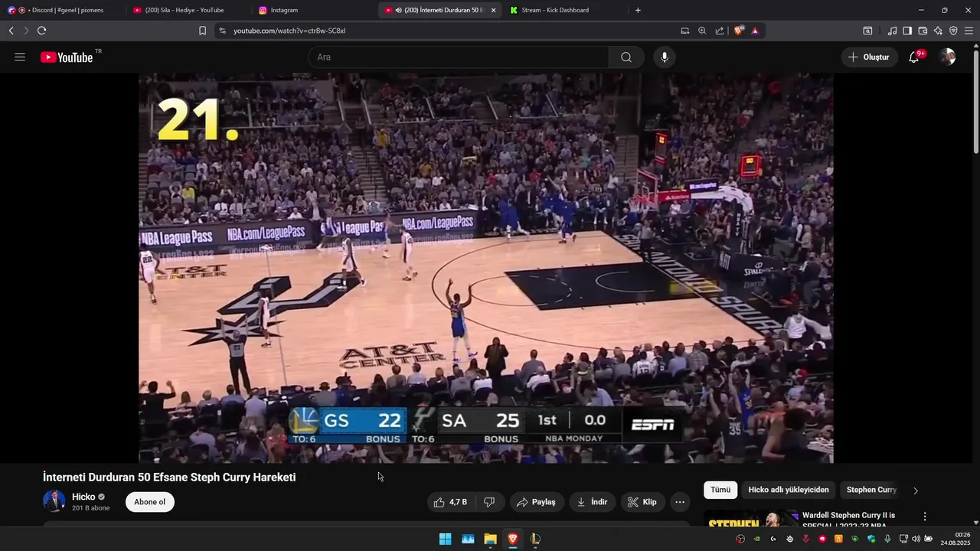The image size is (980, 551).
Task: Click into the Ara search field
Action: point(458,57)
